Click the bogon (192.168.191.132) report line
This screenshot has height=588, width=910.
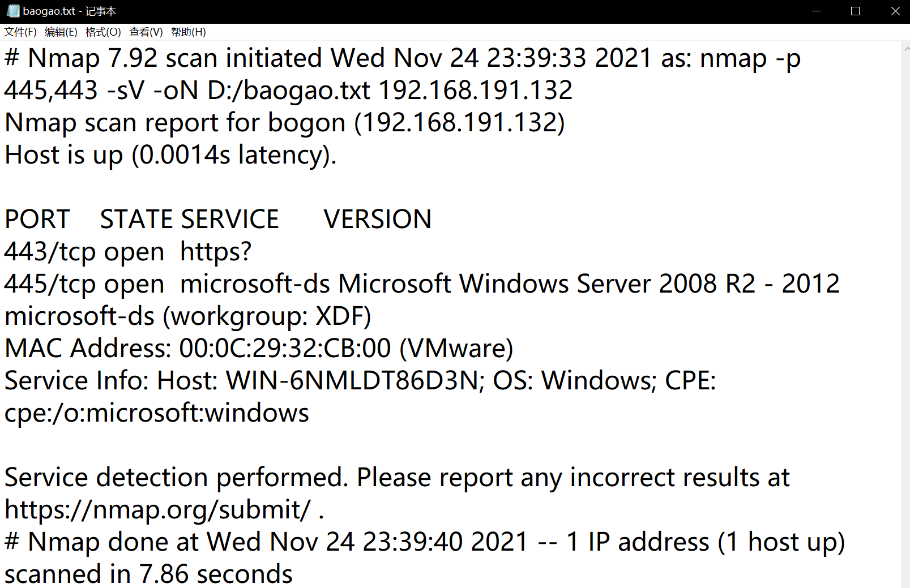click(284, 123)
